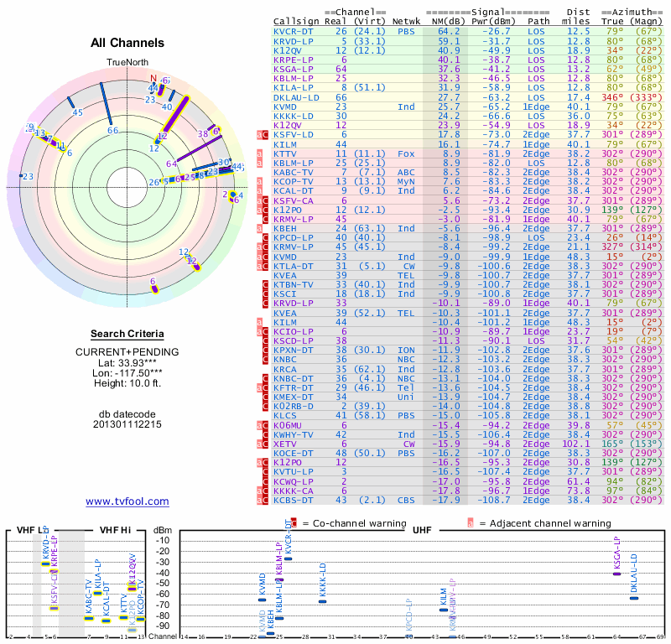Click the KKKK-LD bar in UHF chart

tap(322, 601)
